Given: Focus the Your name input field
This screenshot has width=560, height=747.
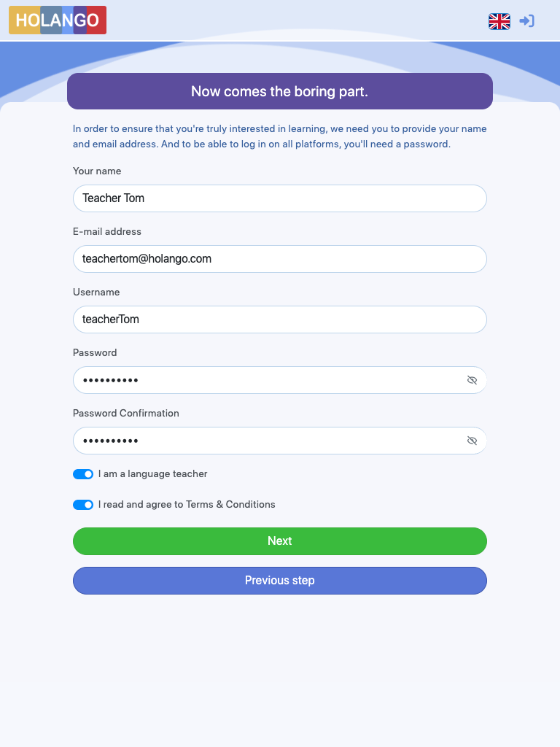Looking at the screenshot, I should pyautogui.click(x=280, y=198).
